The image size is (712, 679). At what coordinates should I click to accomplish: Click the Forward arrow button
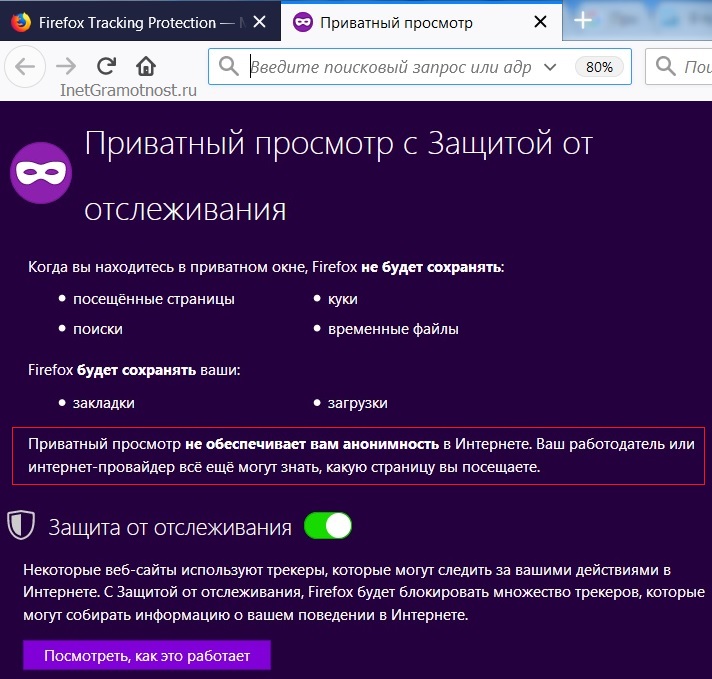66,66
